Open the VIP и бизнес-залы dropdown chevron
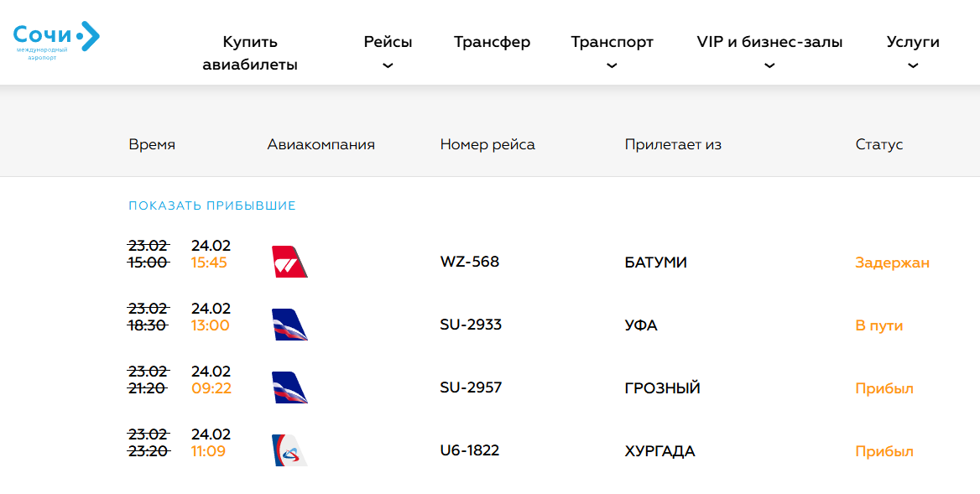The image size is (980, 494). (769, 66)
